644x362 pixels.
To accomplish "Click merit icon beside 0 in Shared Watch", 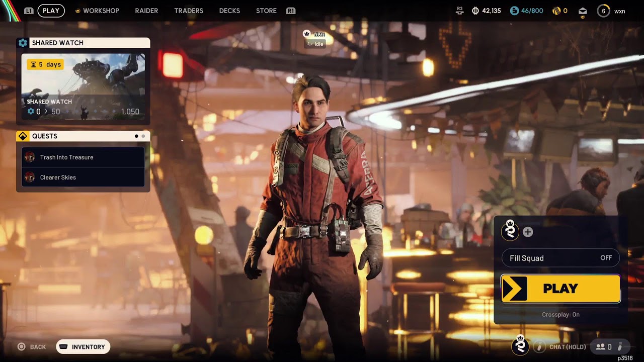I will [31, 112].
